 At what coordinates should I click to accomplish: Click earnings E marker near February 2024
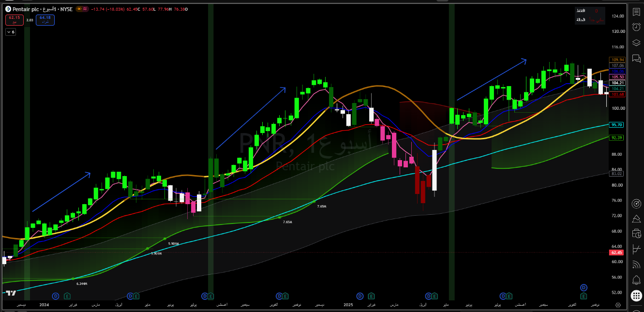point(67,296)
